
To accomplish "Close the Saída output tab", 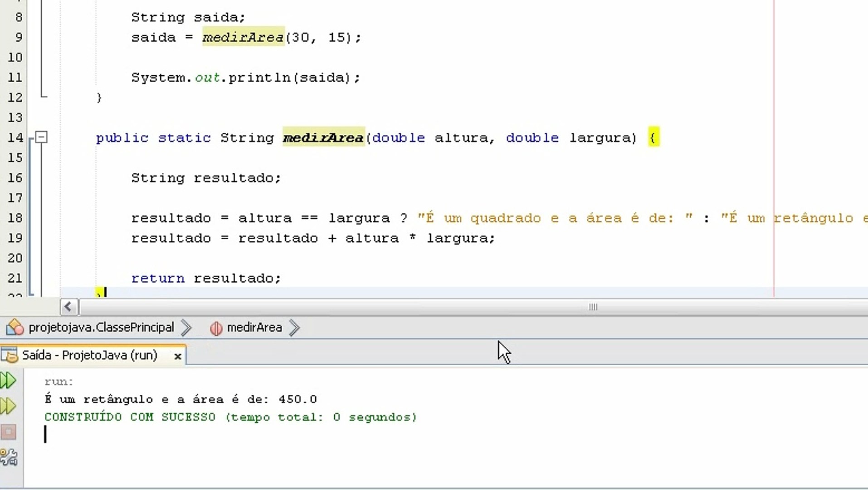I will tap(178, 356).
